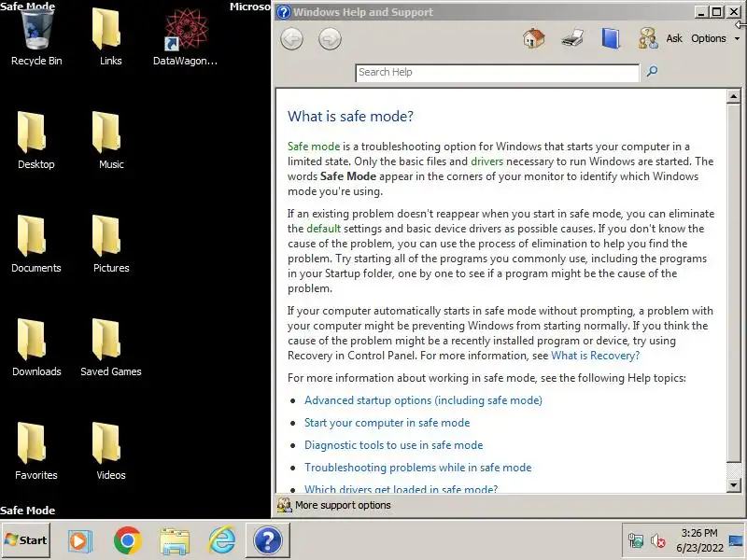747x560 pixels.
Task: Select the Recycle Bin desktop icon
Action: click(x=36, y=37)
